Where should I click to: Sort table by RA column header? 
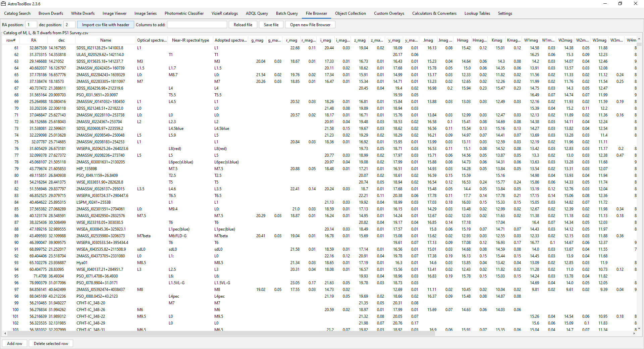34,40
